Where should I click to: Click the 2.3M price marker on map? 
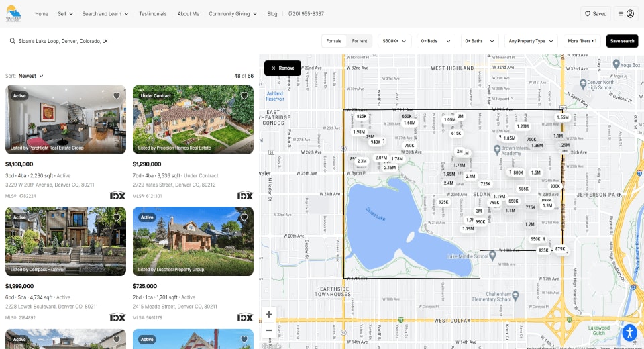[362, 162]
